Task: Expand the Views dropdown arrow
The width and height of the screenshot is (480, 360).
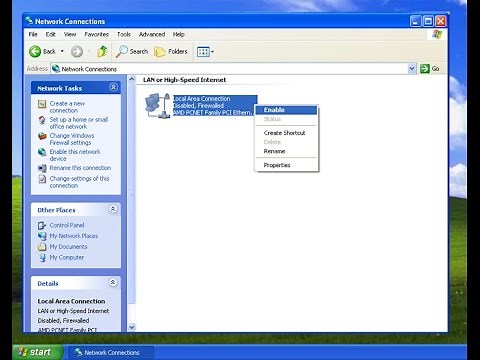Action: coord(212,52)
